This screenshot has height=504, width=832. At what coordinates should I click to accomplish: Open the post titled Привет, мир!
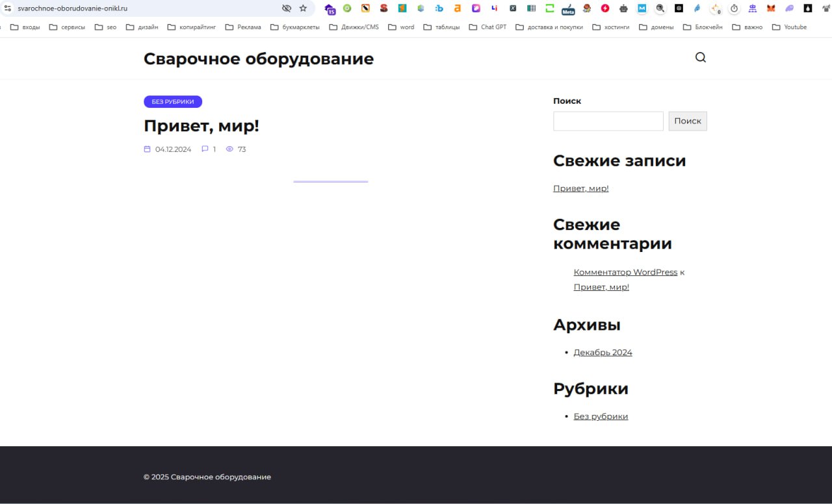point(201,125)
